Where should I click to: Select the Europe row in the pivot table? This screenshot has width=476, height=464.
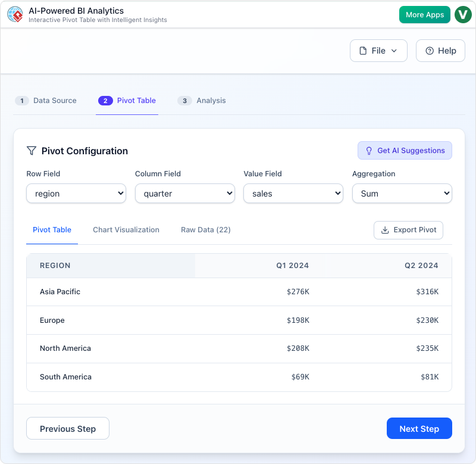click(x=238, y=320)
